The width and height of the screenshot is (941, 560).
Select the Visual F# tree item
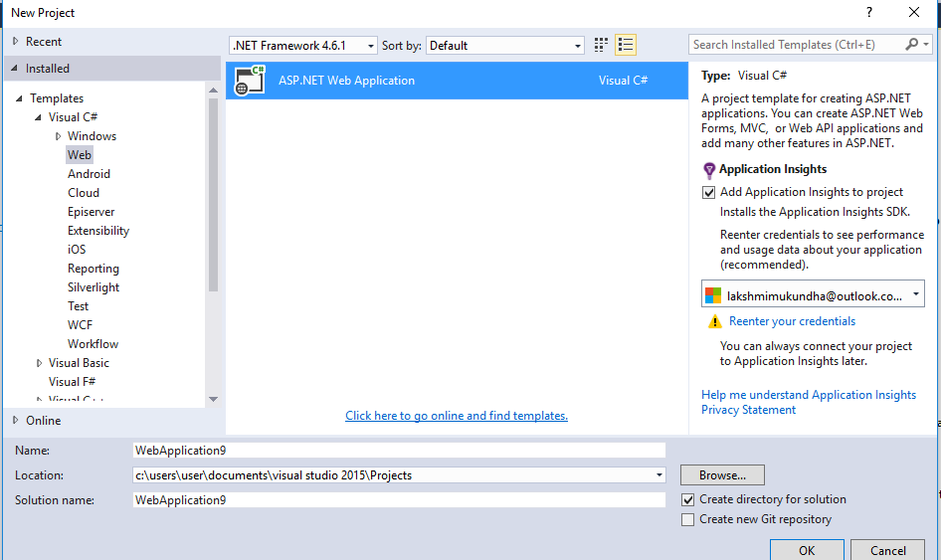72,382
